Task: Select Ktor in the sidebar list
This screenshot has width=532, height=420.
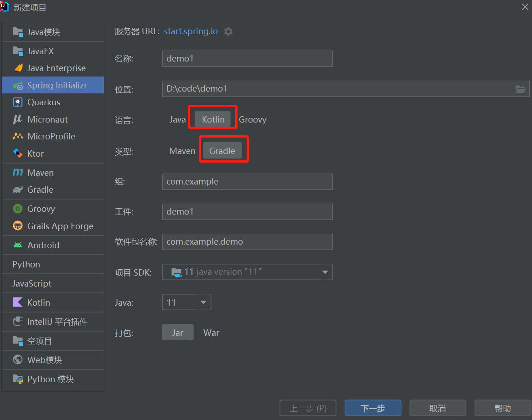Action: [53, 154]
